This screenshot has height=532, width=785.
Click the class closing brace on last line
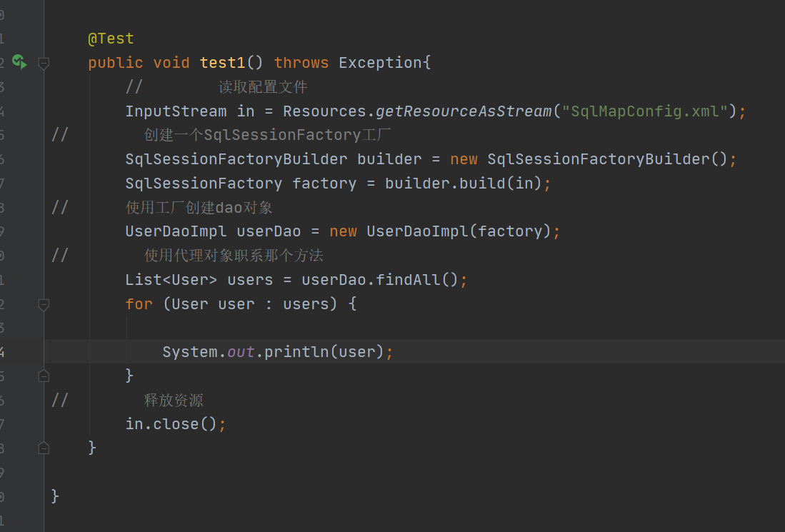[x=55, y=496]
